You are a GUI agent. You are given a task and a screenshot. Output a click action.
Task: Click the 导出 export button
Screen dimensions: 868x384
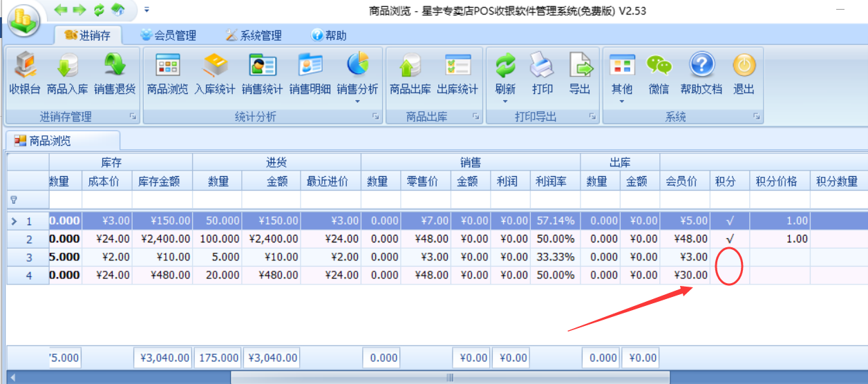coord(580,73)
